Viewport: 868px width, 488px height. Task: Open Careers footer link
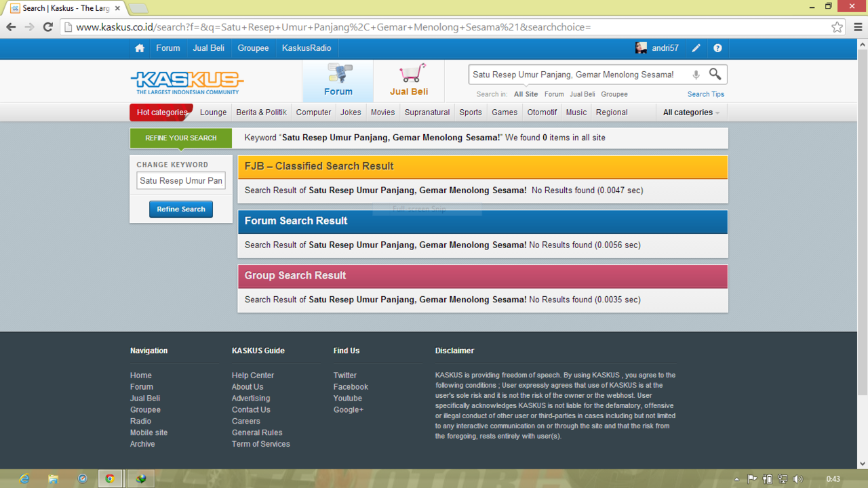246,421
